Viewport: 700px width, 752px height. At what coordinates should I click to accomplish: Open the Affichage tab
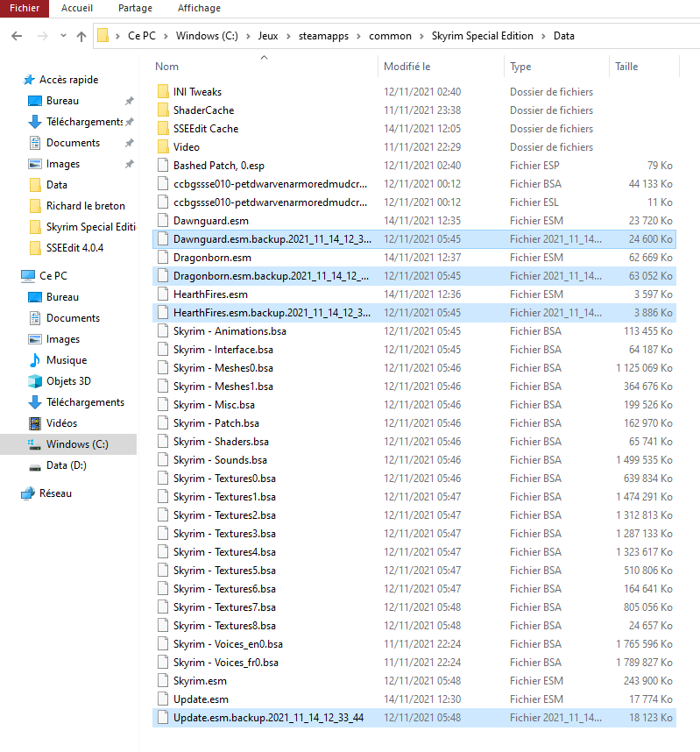pos(199,8)
